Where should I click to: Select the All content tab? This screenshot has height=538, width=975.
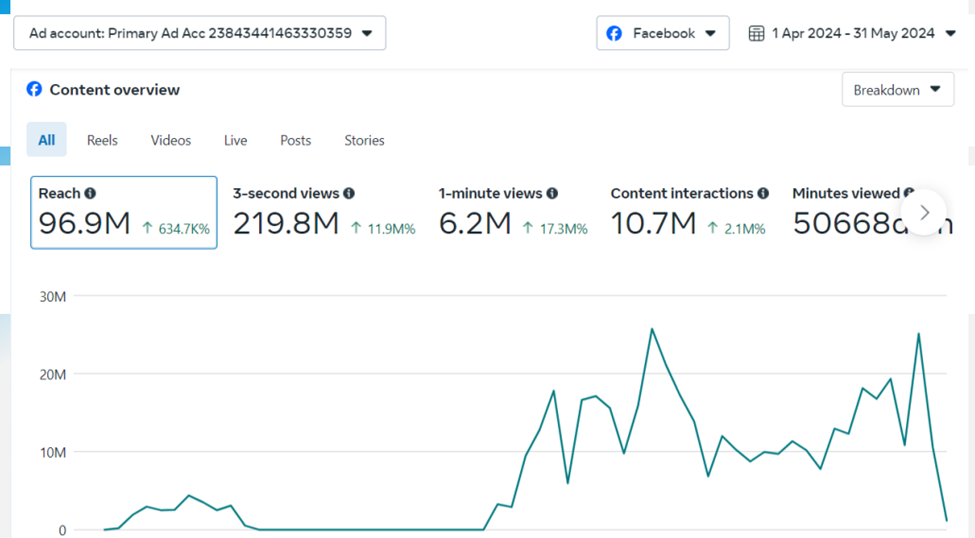click(47, 140)
